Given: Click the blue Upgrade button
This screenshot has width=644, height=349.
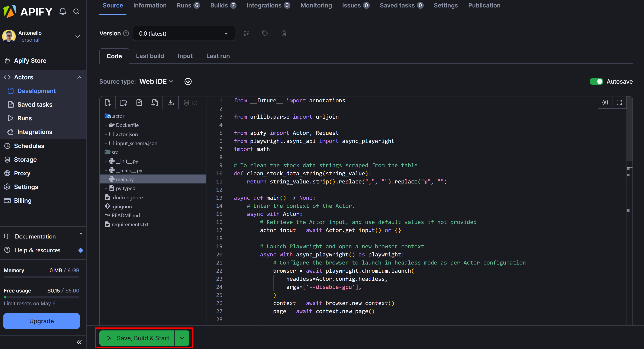Looking at the screenshot, I should (x=42, y=321).
